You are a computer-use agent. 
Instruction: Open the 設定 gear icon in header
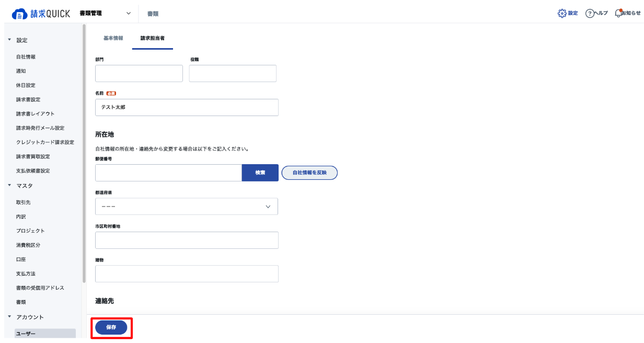[x=562, y=13]
